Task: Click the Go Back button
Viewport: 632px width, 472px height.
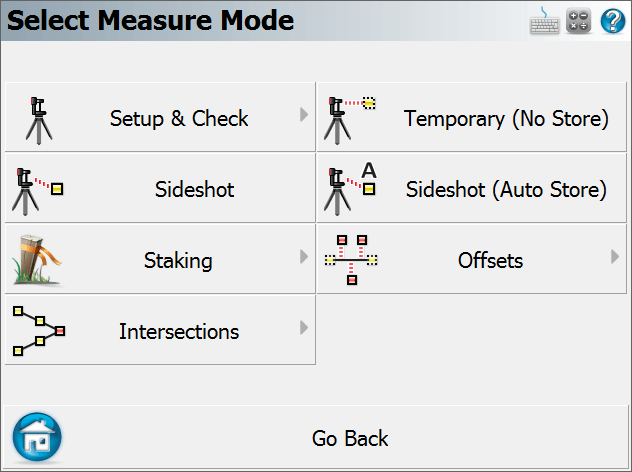Action: pyautogui.click(x=316, y=437)
